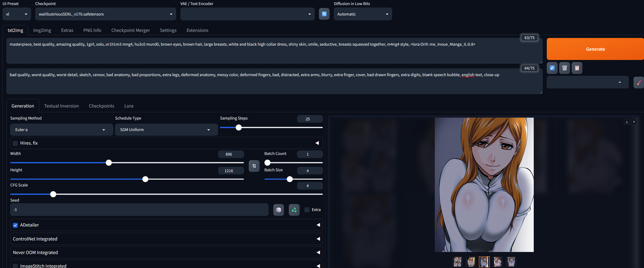644x268 pixels.
Task: Click the Seed input field
Action: pos(139,210)
